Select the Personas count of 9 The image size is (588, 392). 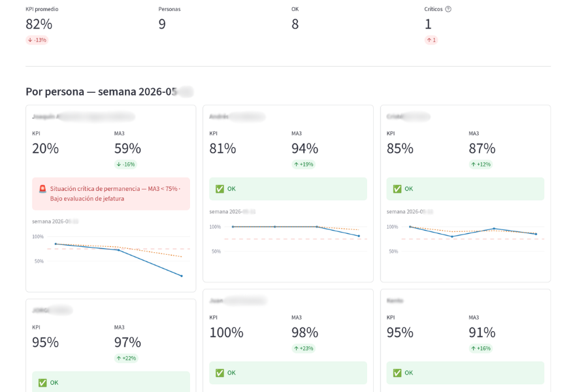(162, 24)
